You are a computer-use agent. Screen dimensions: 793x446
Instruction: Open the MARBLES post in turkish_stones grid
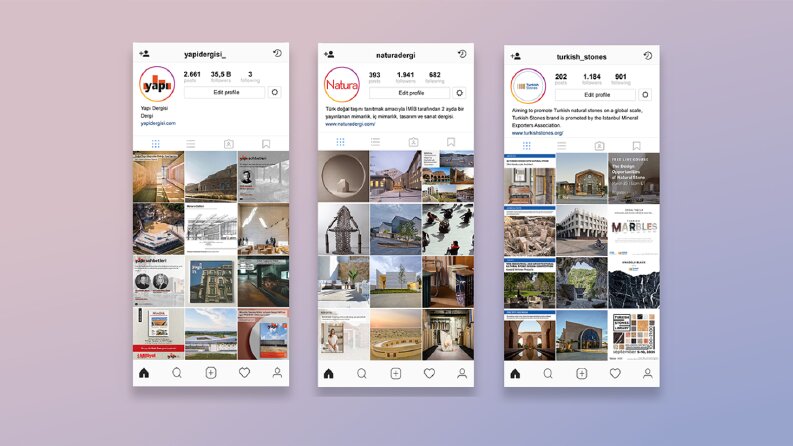tap(634, 230)
